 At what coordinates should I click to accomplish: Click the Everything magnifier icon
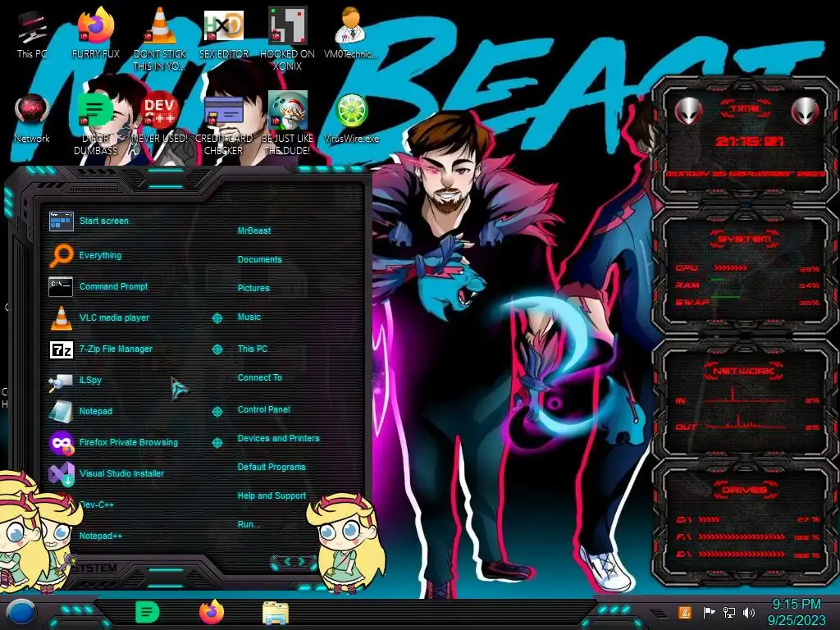point(61,255)
